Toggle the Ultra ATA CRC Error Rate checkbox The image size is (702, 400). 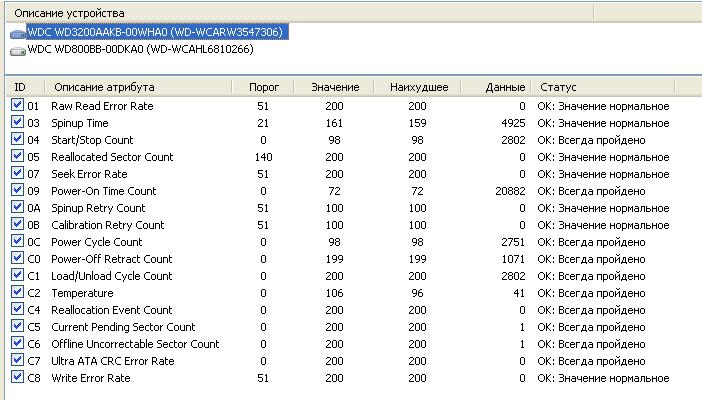coord(17,360)
